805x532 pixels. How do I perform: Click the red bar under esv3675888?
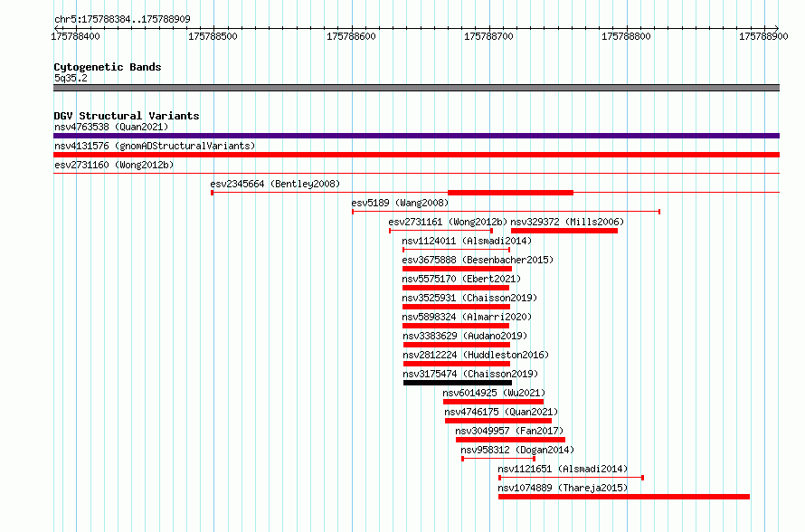457,269
